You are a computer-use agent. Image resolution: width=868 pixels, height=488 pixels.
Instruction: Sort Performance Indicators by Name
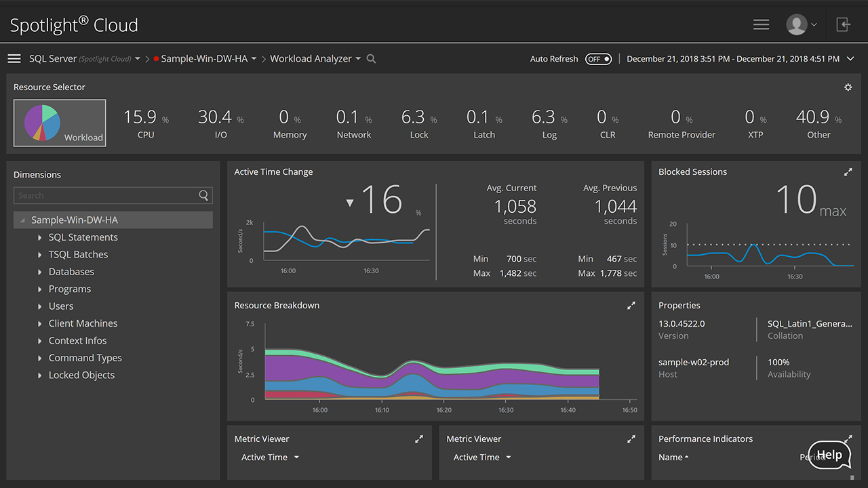(673, 457)
